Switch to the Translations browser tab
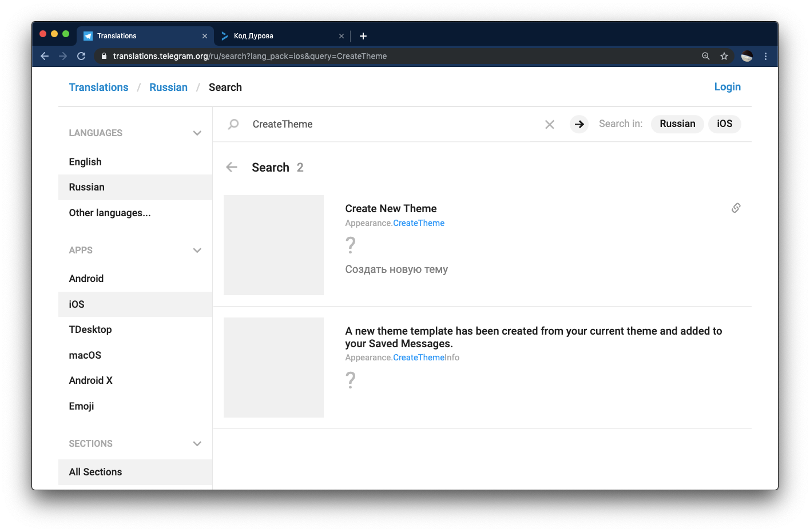This screenshot has width=810, height=532. (146, 36)
